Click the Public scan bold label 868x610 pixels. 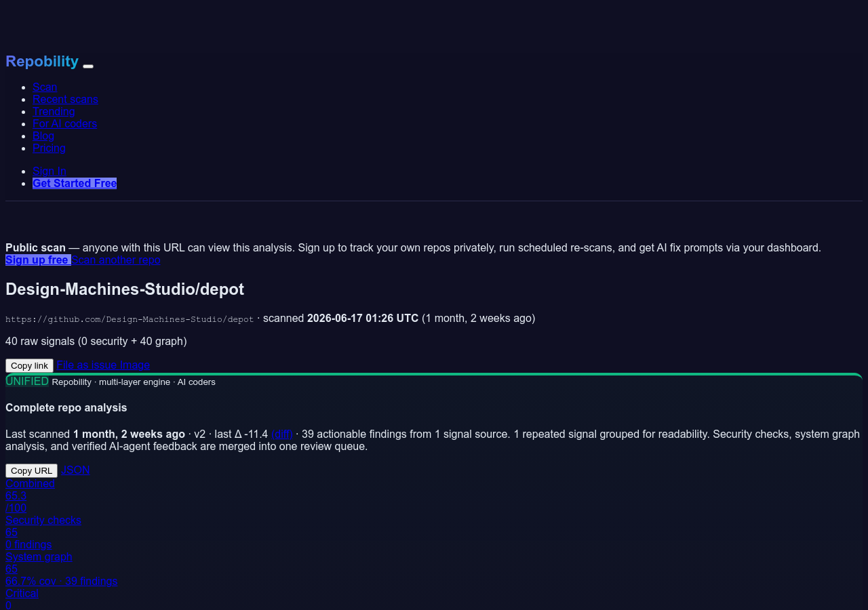tap(35, 247)
